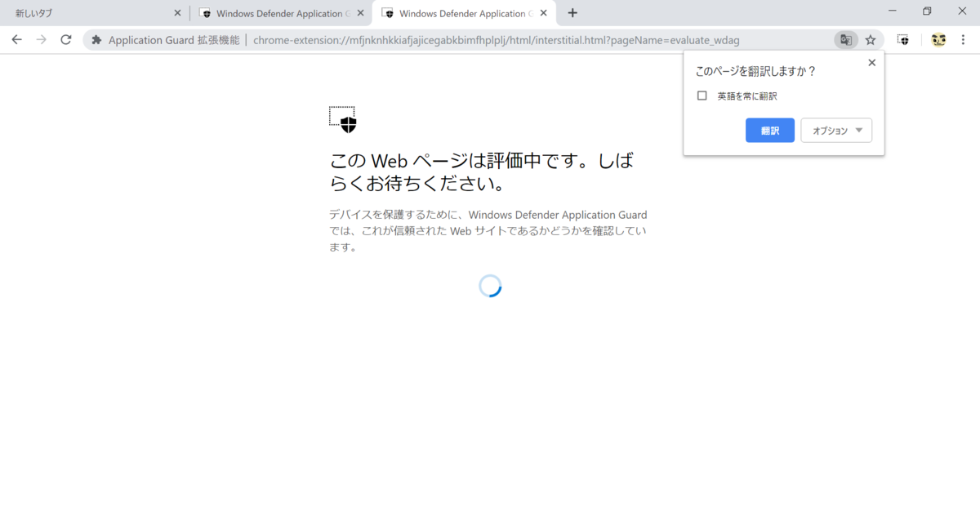Click the Application Guard 拡張機能 puzzle icon
The width and height of the screenshot is (980, 521).
click(96, 39)
